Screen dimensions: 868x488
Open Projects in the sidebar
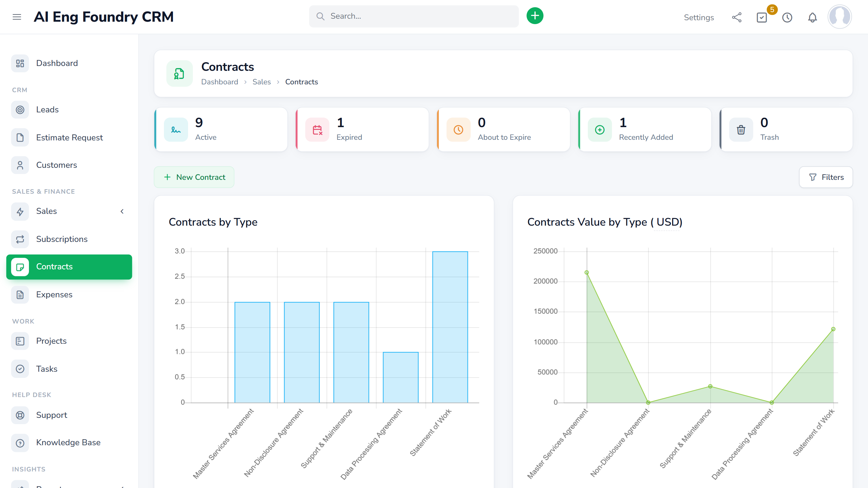69,341
